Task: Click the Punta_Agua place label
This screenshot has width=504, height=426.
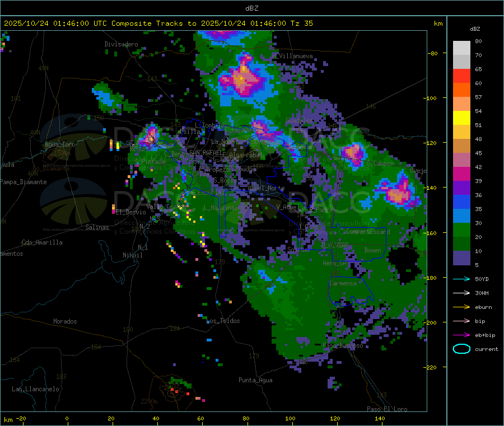Action: [x=255, y=380]
